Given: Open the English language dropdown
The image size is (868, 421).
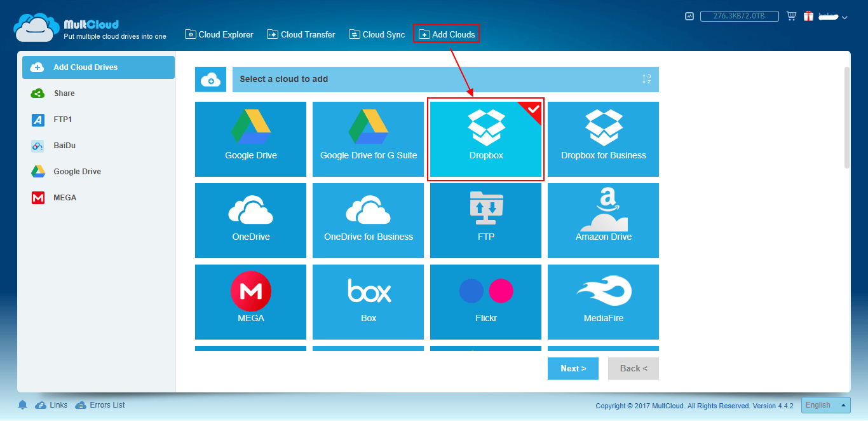Looking at the screenshot, I should (826, 405).
